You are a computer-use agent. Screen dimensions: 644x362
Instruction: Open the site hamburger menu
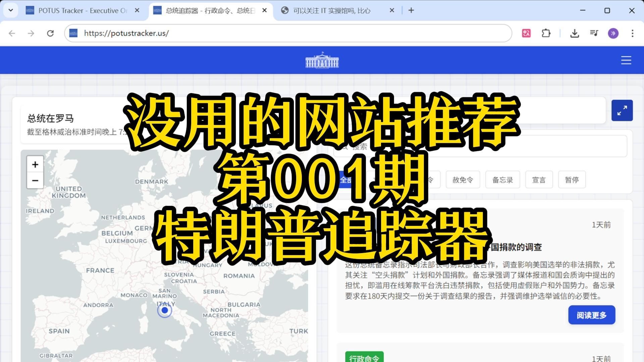[x=626, y=60]
